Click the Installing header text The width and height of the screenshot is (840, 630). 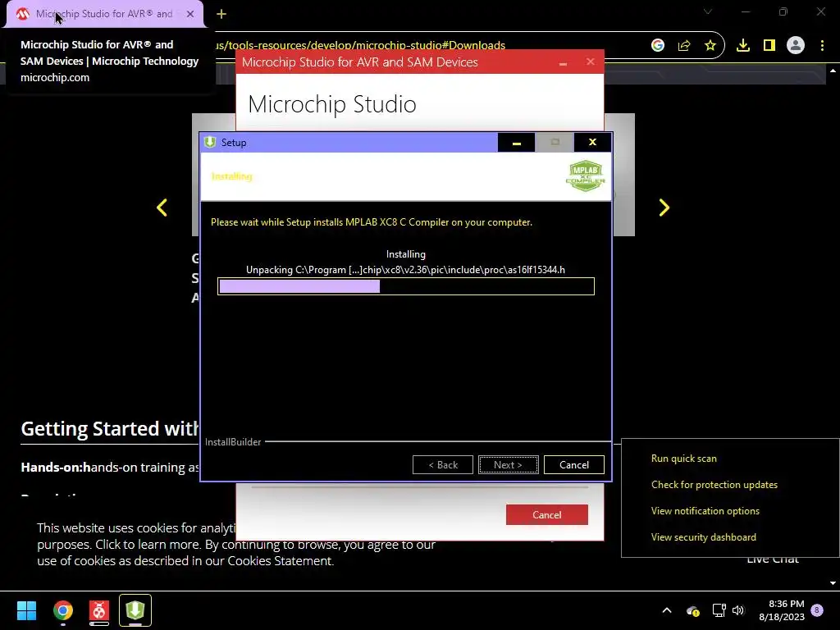tap(231, 176)
